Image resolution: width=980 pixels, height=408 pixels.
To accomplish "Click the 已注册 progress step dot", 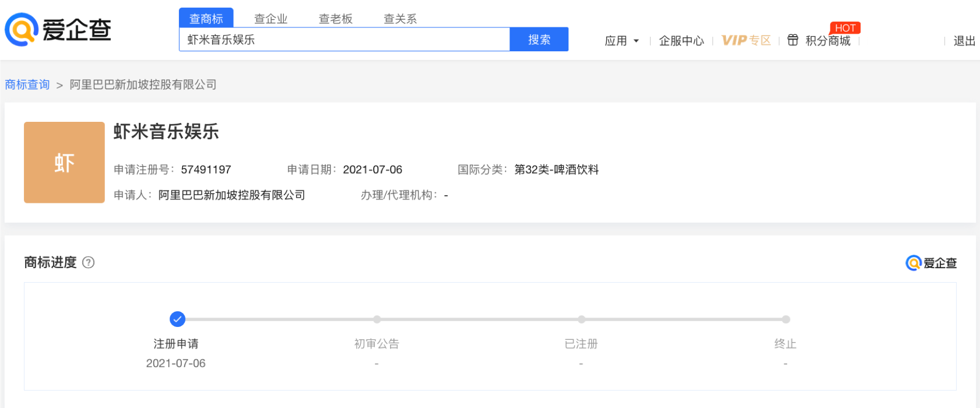I will pyautogui.click(x=581, y=319).
